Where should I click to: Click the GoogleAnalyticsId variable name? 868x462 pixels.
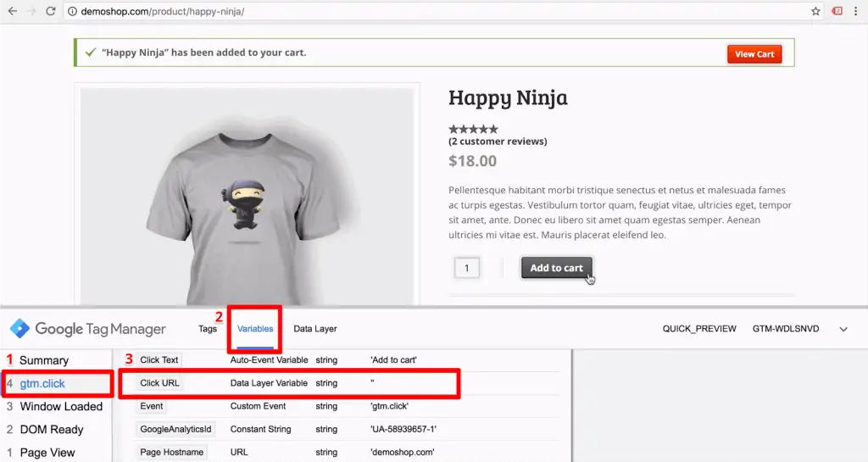coord(175,429)
